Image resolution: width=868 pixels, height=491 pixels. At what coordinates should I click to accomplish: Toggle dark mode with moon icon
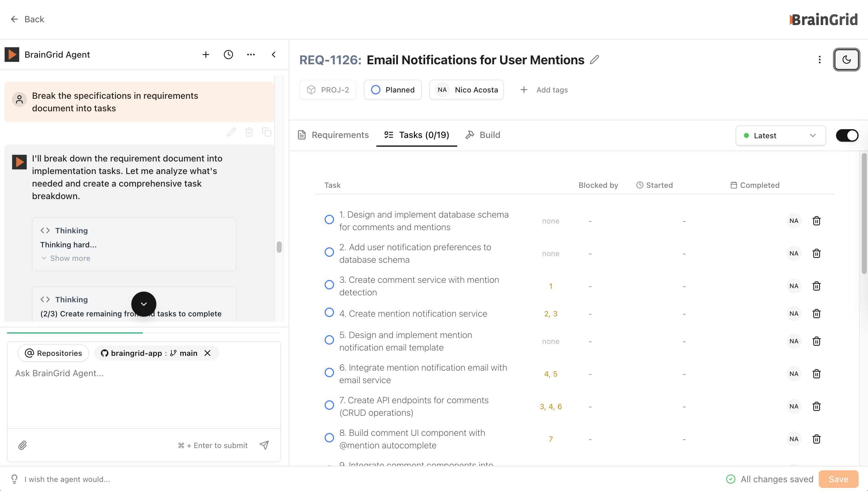846,60
